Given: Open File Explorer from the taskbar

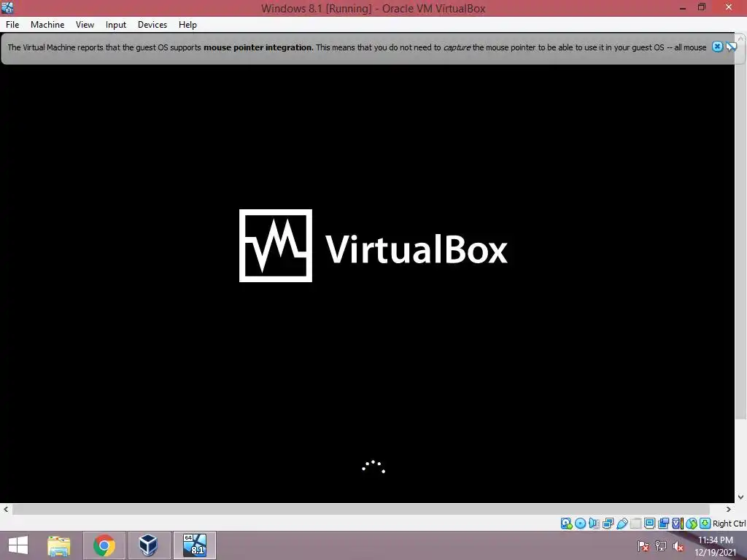Looking at the screenshot, I should [59, 545].
